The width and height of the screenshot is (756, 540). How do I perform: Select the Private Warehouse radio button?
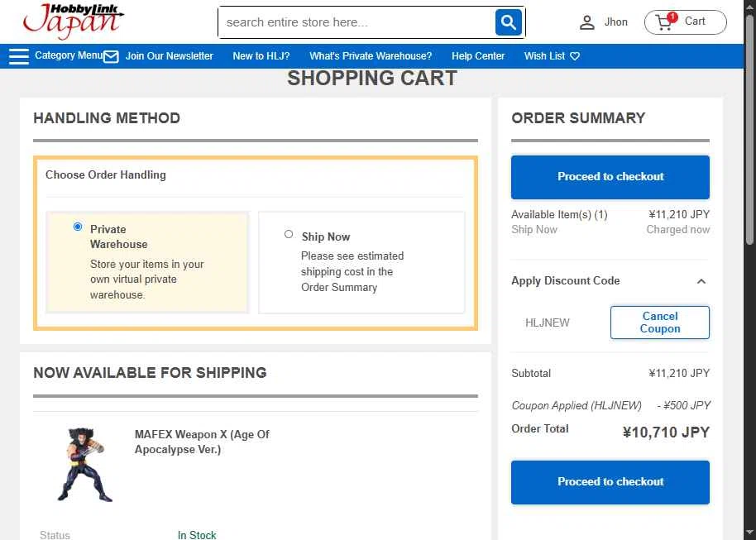[x=78, y=227]
